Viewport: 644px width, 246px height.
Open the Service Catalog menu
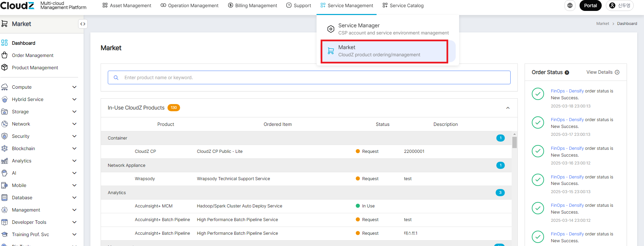point(403,5)
